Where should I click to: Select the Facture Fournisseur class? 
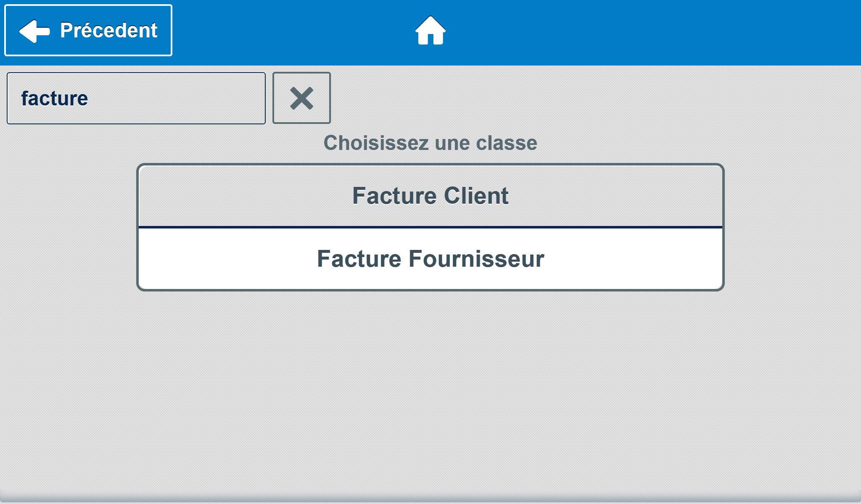(430, 259)
